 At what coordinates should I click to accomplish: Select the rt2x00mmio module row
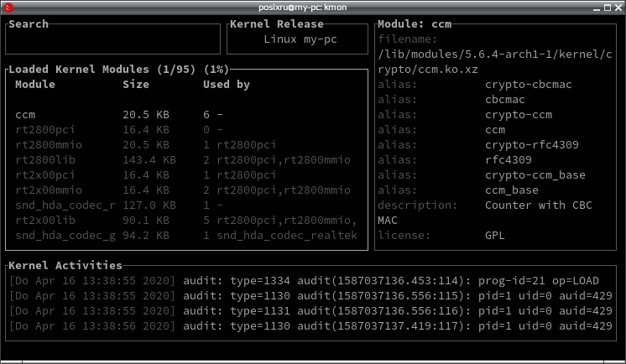186,190
